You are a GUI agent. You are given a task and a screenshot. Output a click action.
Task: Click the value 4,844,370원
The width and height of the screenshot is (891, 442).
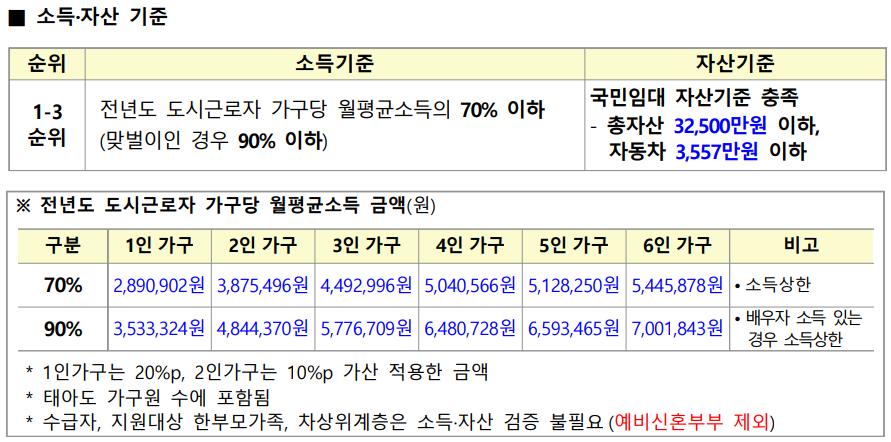click(263, 329)
